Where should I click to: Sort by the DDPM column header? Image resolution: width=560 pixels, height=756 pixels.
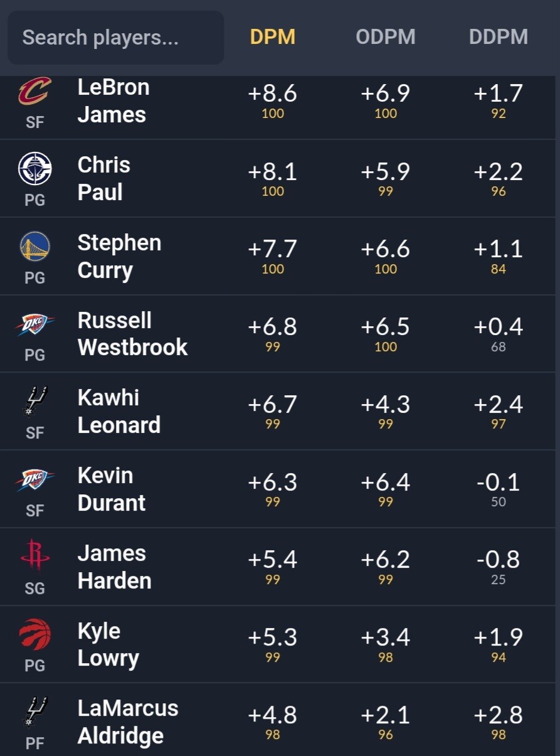498,37
